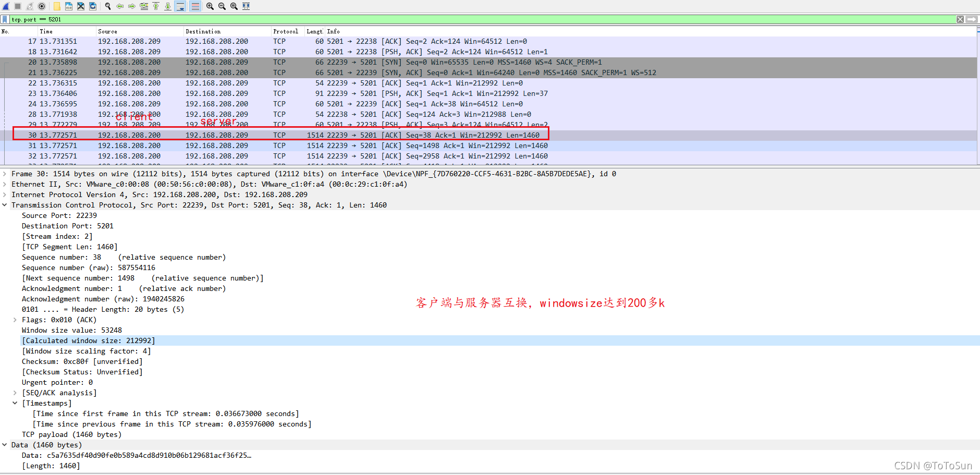Image resolution: width=980 pixels, height=475 pixels.
Task: Sort by the Info column header
Action: pos(650,31)
